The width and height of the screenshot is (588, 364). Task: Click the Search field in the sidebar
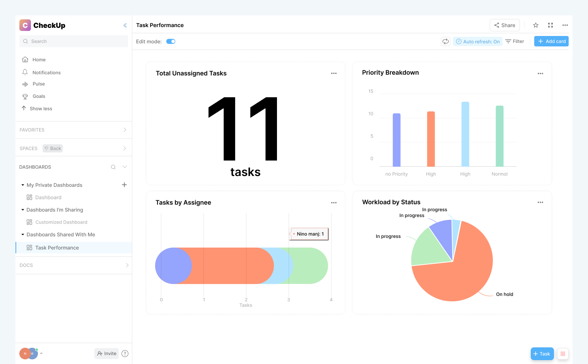[73, 41]
